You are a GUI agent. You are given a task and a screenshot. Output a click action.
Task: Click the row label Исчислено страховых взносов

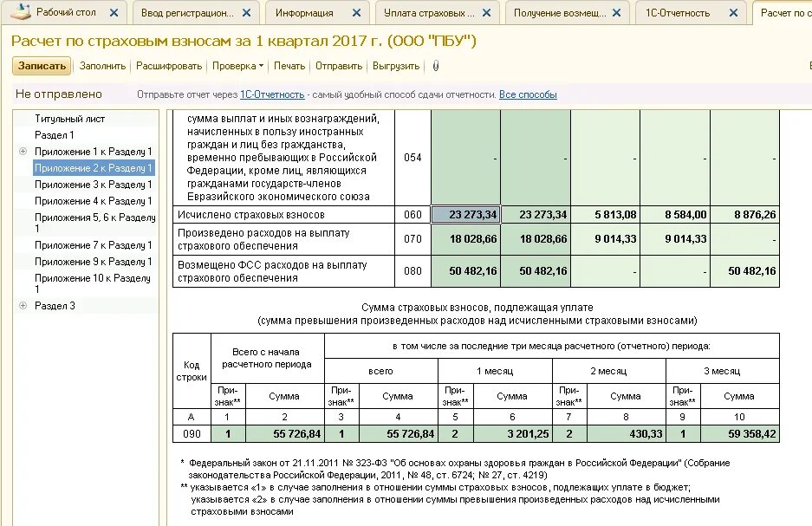point(251,214)
